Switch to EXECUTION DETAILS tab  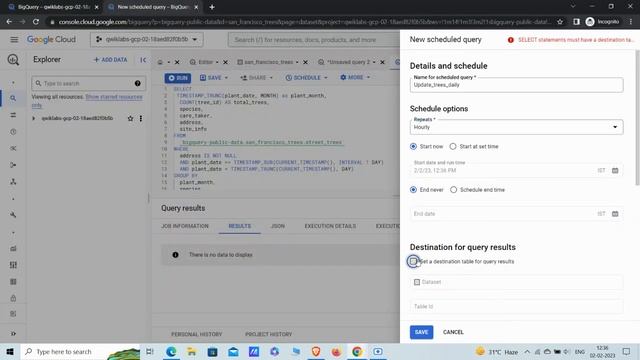point(330,226)
